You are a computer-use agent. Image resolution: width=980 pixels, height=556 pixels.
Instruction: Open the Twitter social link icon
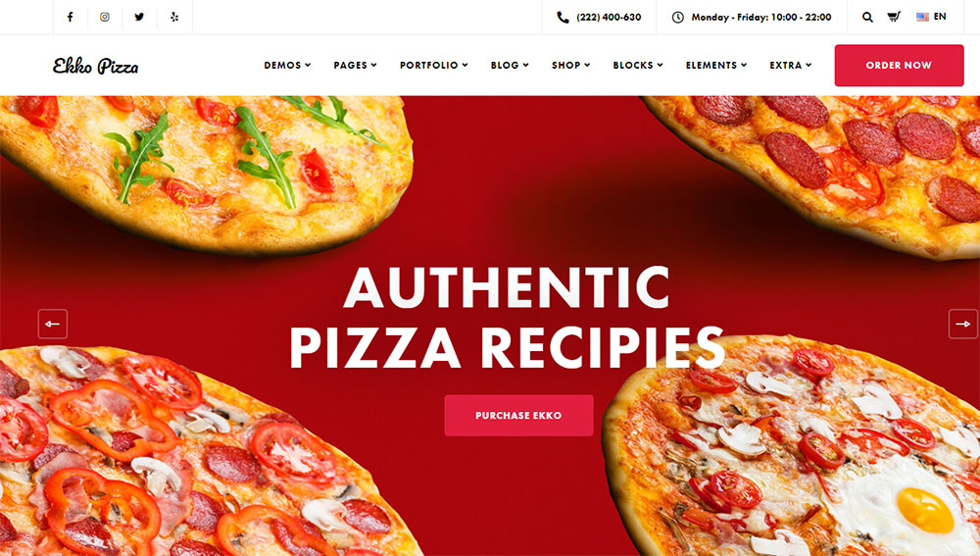pos(139,17)
